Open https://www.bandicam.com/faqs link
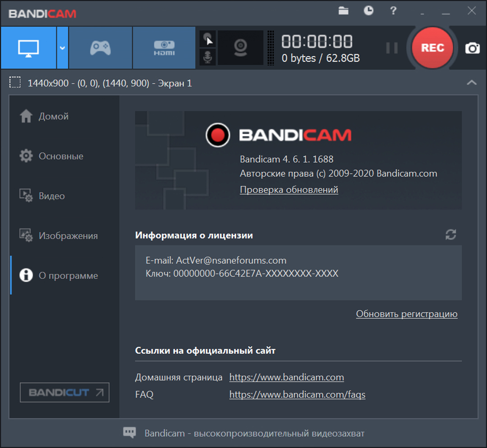This screenshot has height=448, width=487. (297, 395)
